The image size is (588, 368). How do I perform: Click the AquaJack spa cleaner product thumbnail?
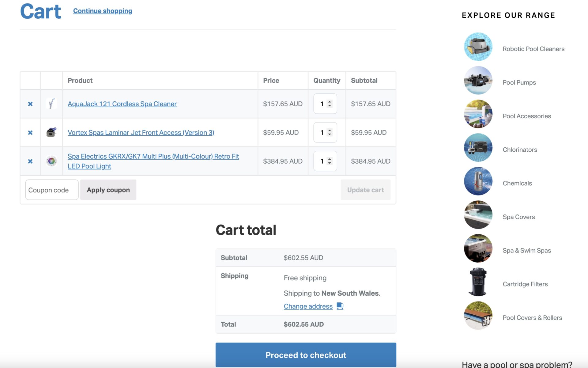pos(51,104)
